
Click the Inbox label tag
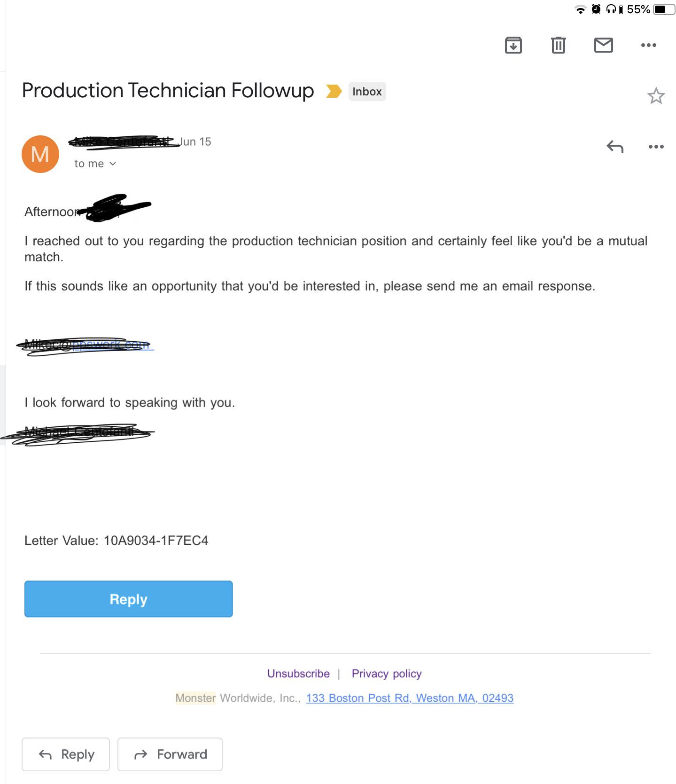click(x=367, y=91)
